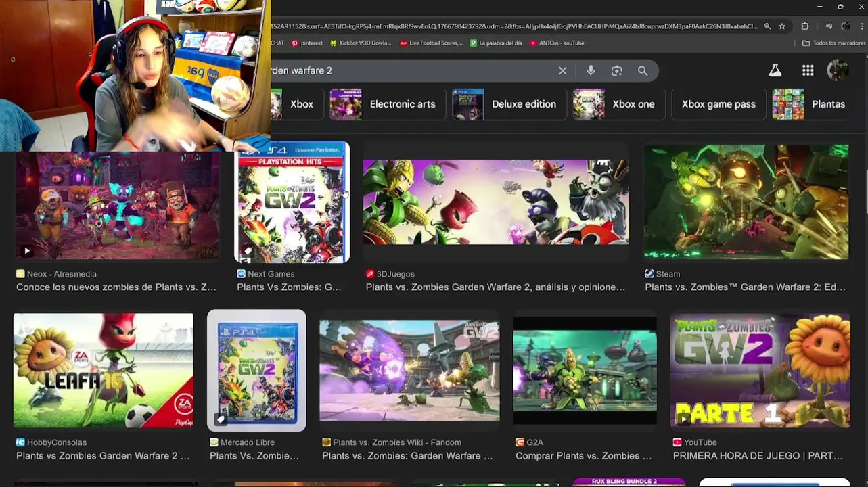
Task: Open La palabra del día bookmark
Action: coord(496,43)
